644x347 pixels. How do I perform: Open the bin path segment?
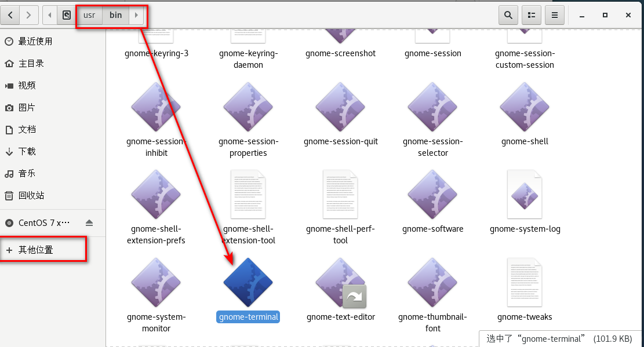pyautogui.click(x=116, y=15)
